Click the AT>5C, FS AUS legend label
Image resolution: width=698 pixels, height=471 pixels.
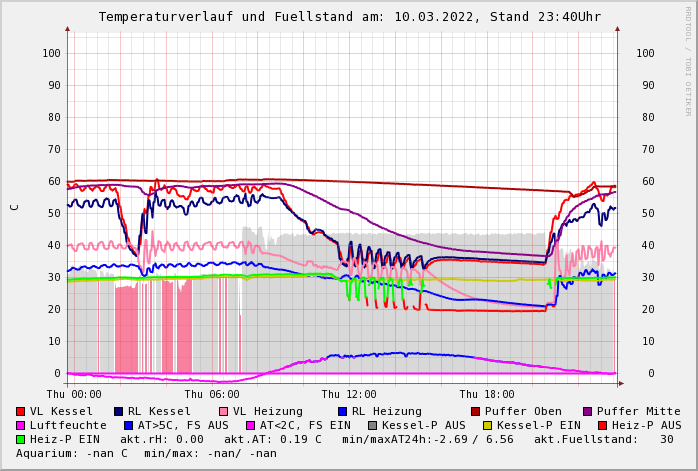click(183, 425)
